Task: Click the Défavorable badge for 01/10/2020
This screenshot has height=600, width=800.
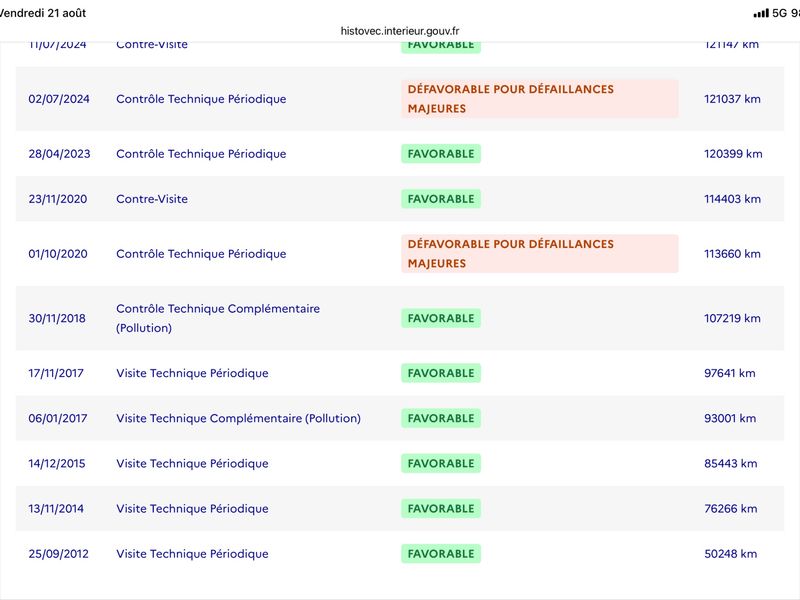Action: pyautogui.click(x=539, y=254)
